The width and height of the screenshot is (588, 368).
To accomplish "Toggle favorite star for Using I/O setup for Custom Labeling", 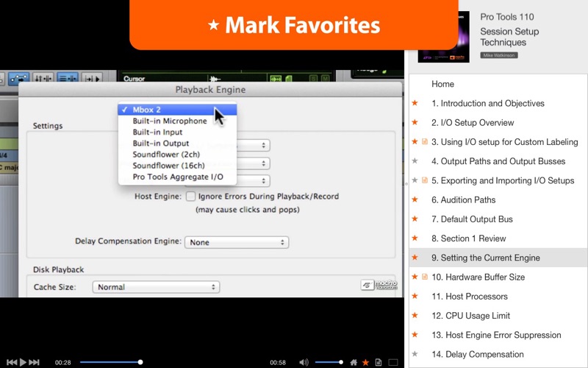I will 415,141.
